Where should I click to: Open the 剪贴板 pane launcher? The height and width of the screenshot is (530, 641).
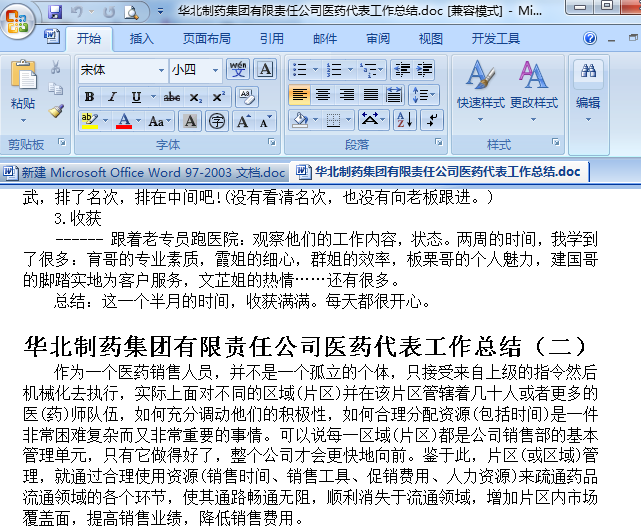tap(62, 142)
